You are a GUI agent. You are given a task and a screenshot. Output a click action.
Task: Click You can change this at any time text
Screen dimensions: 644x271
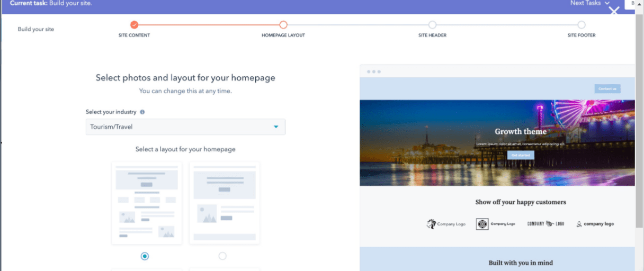coord(185,91)
